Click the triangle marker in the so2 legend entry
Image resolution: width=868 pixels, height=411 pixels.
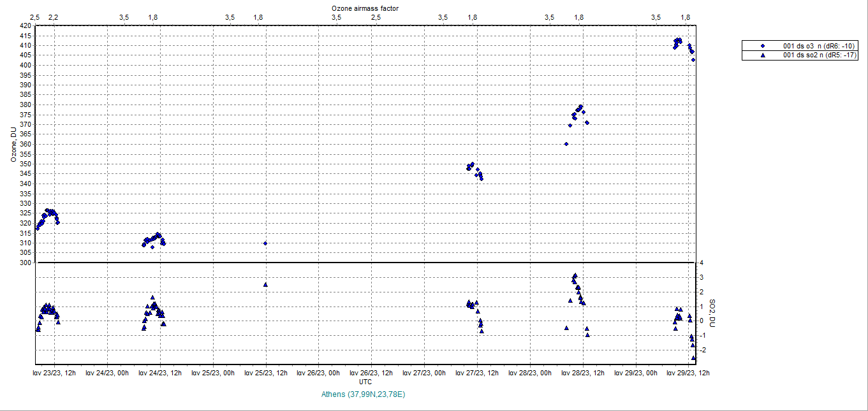coord(763,55)
